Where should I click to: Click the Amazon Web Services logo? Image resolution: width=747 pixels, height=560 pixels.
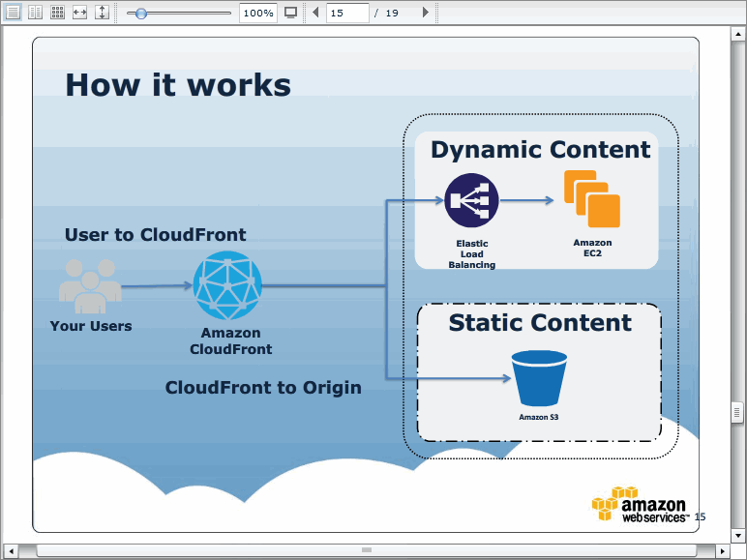640,504
